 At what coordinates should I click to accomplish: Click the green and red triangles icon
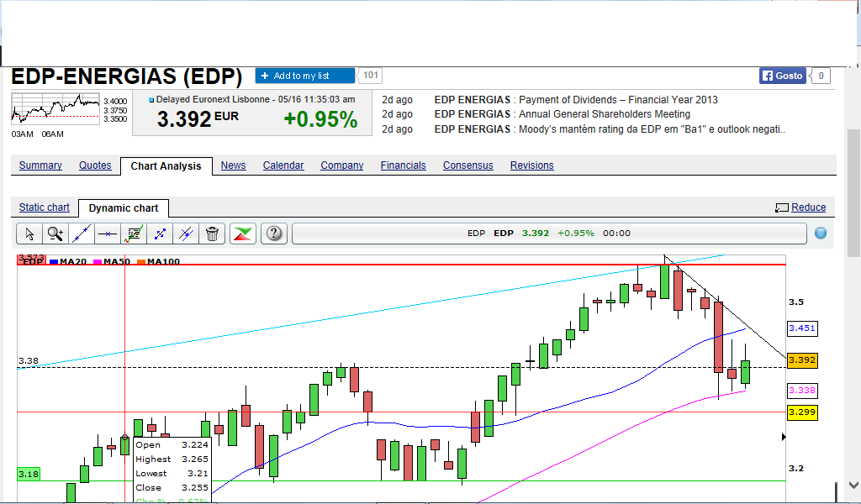tap(243, 234)
